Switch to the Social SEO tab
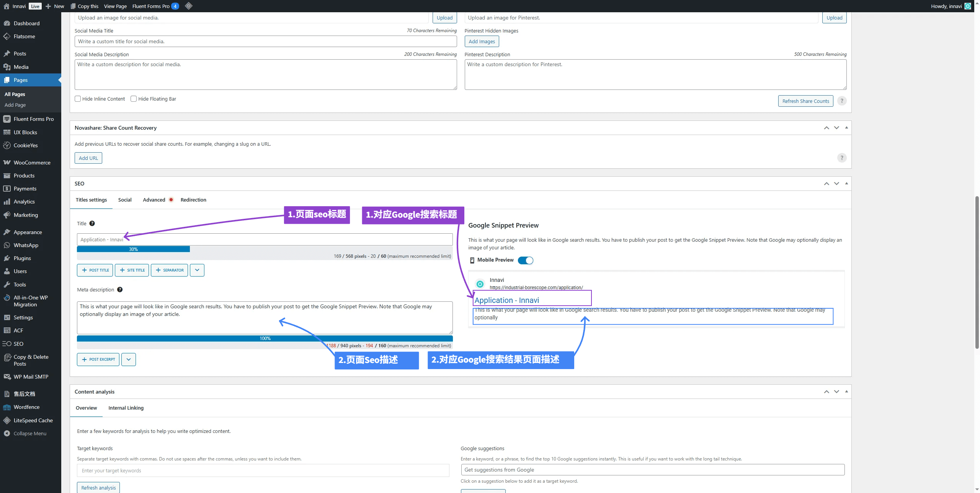 tap(125, 200)
